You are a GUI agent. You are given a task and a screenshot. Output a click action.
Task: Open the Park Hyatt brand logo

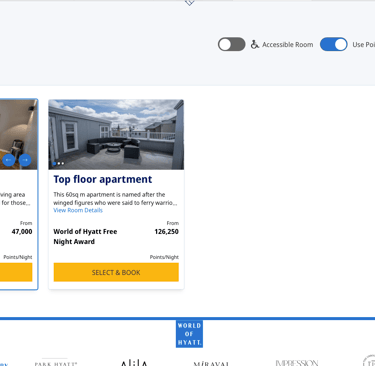[56, 363]
